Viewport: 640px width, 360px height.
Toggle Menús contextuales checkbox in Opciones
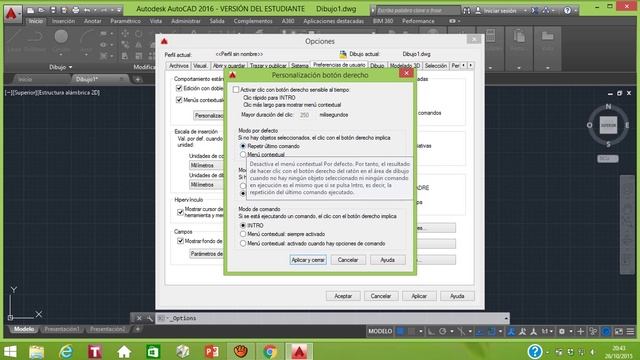point(179,100)
